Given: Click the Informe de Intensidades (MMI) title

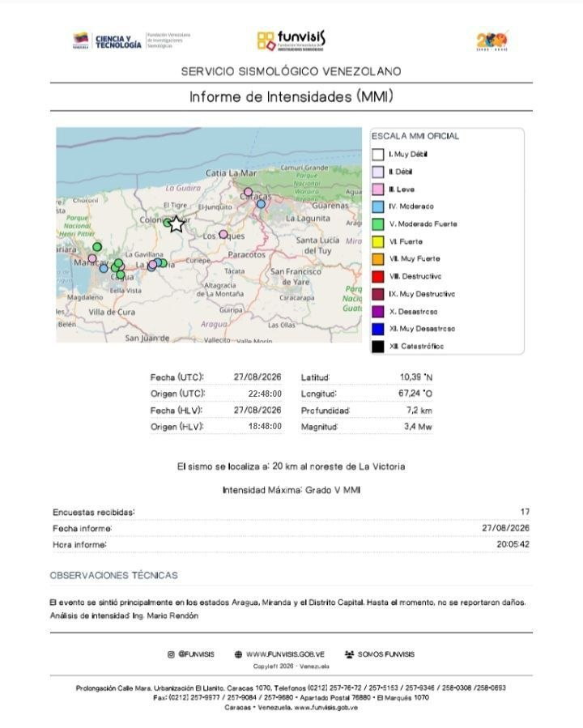Looking at the screenshot, I should pos(291,96).
